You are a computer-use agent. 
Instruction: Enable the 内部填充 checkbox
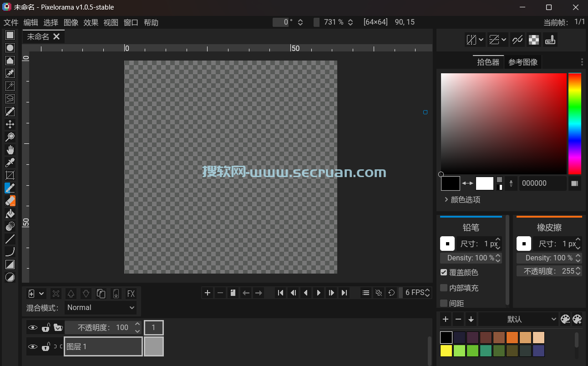coord(444,288)
